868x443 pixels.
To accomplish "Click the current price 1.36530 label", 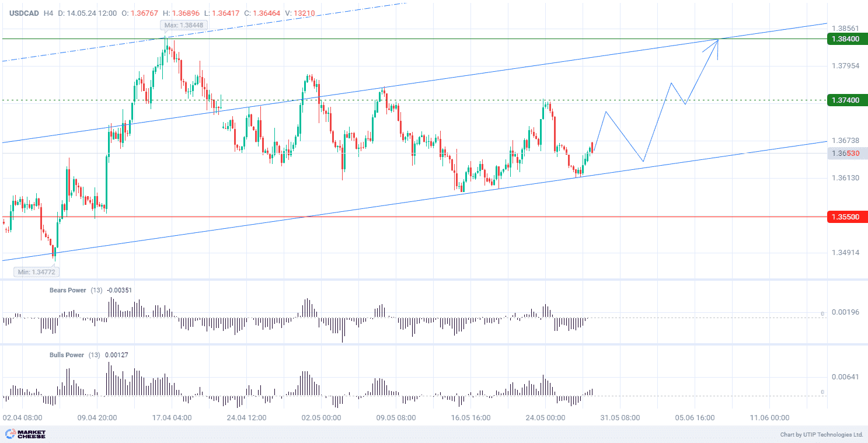I will [847, 153].
